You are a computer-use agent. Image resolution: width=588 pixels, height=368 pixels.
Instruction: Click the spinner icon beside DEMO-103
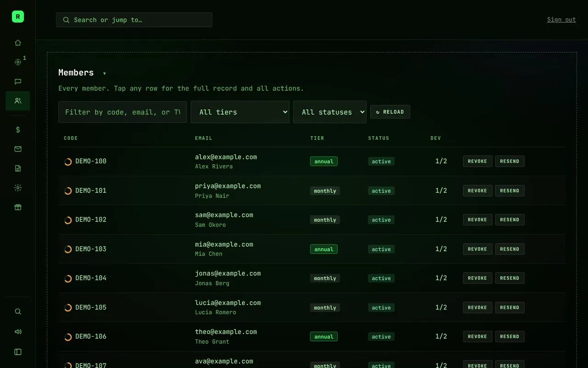coord(68,249)
